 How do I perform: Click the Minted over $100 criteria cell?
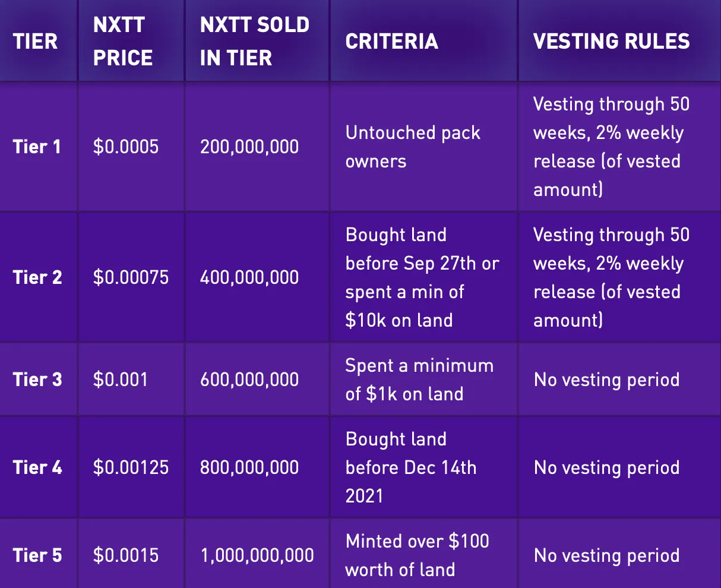coord(417,555)
